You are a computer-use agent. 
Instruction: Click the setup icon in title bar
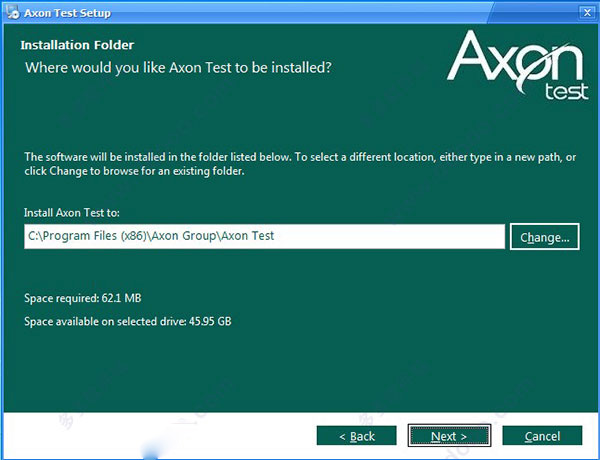tap(13, 12)
